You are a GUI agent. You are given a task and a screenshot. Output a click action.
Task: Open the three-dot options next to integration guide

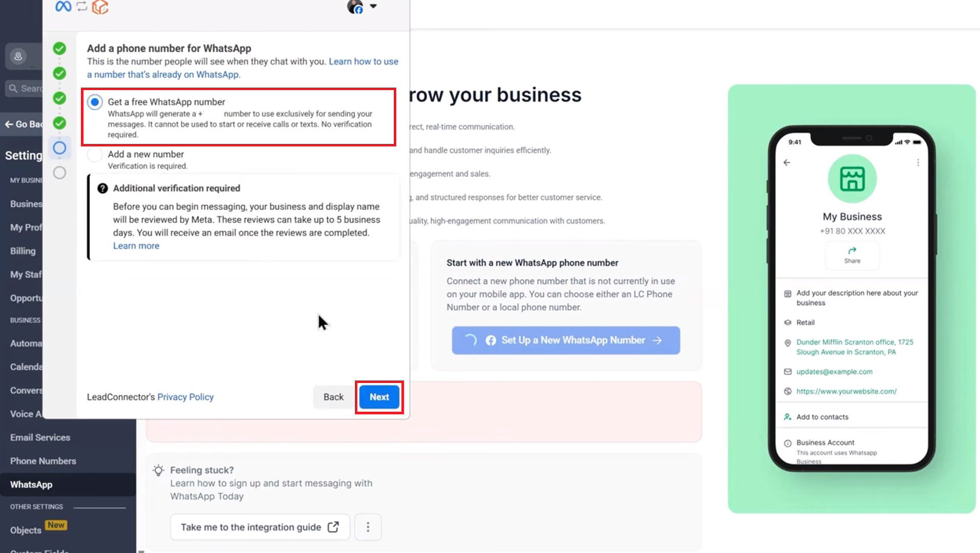368,527
